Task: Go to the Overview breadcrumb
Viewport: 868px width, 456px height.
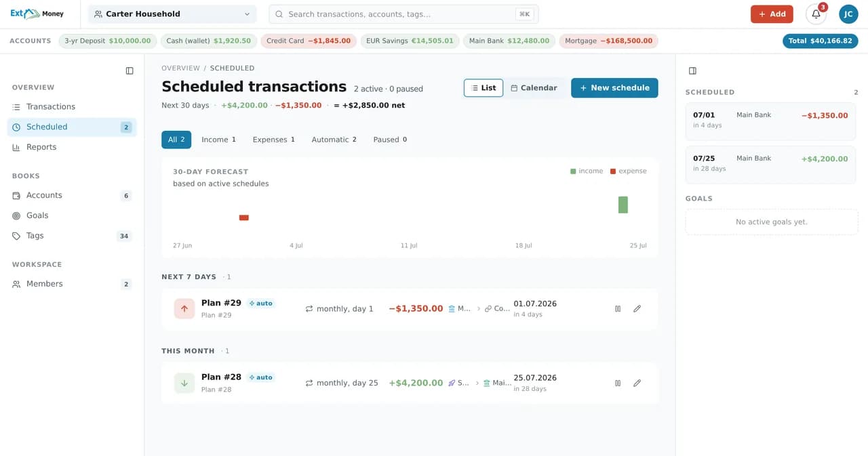Action: tap(180, 68)
